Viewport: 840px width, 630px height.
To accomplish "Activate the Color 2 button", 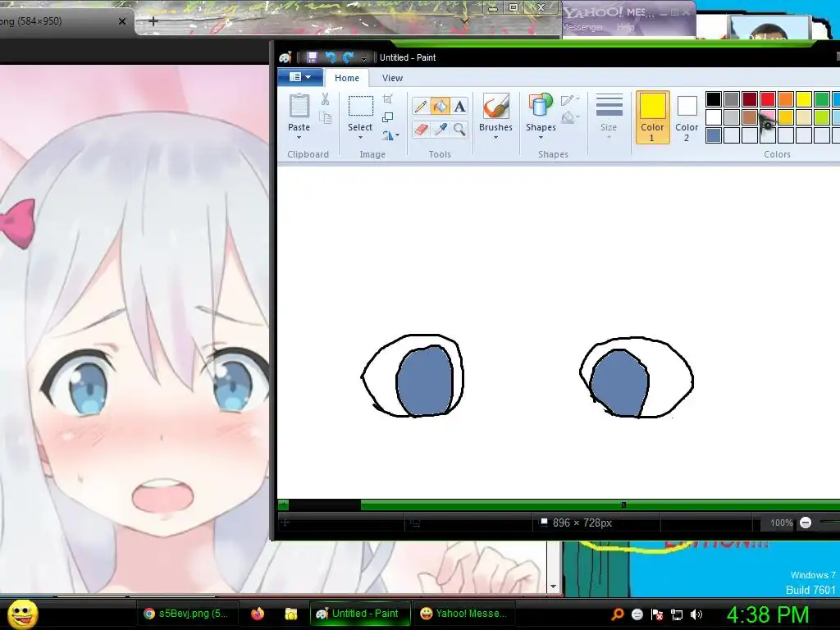I will 687,118.
